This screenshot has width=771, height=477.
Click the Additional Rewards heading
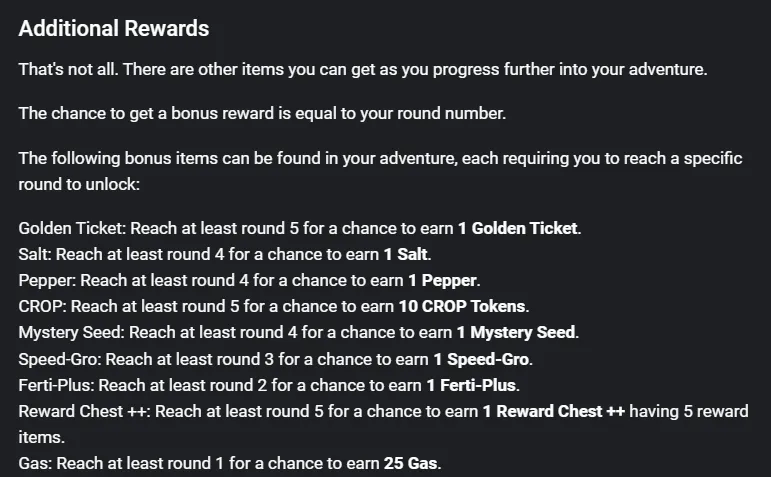(114, 29)
